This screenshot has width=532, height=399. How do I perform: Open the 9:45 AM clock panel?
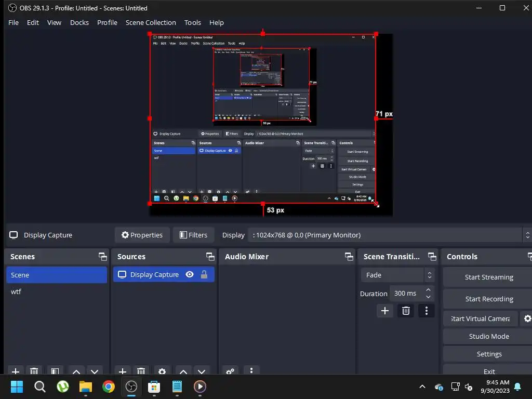tap(495, 387)
